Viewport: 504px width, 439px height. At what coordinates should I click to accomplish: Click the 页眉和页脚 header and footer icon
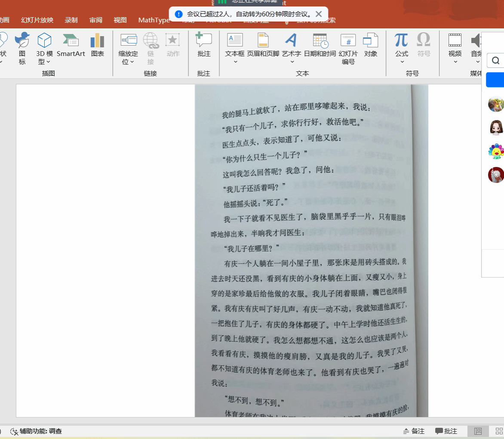(x=262, y=45)
